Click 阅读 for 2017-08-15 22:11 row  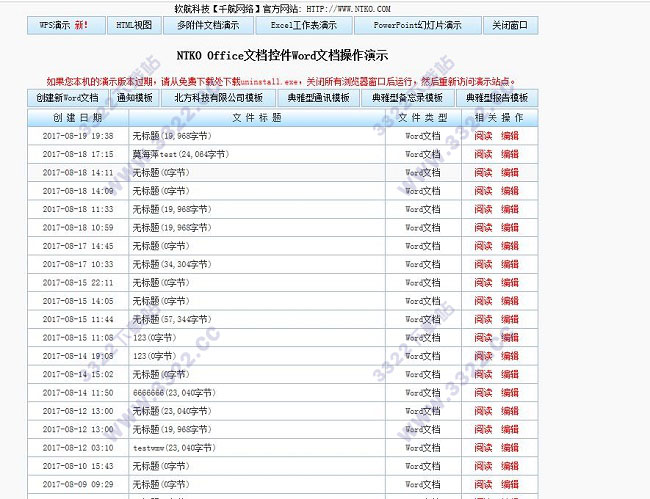[483, 283]
